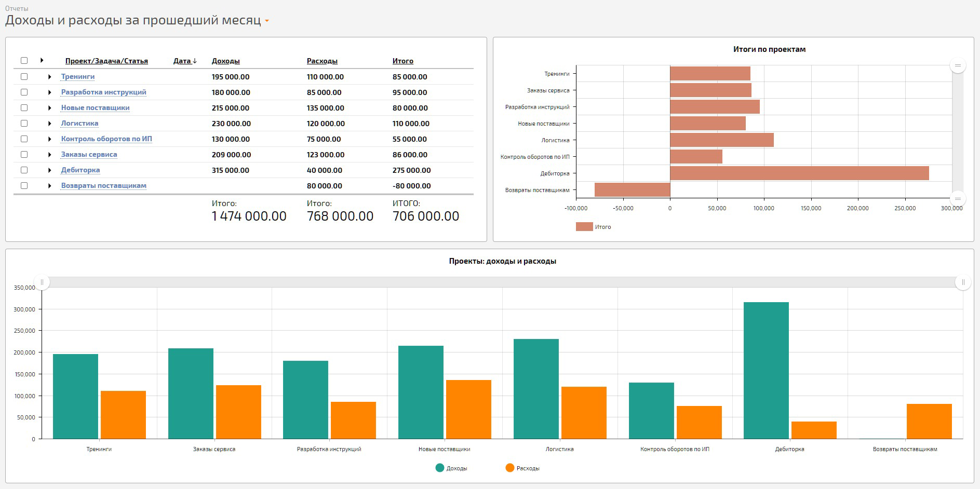Grab the bottom handle of Итоги по проектам scrollbar
Viewport: 980px width, 489px height.
(958, 199)
